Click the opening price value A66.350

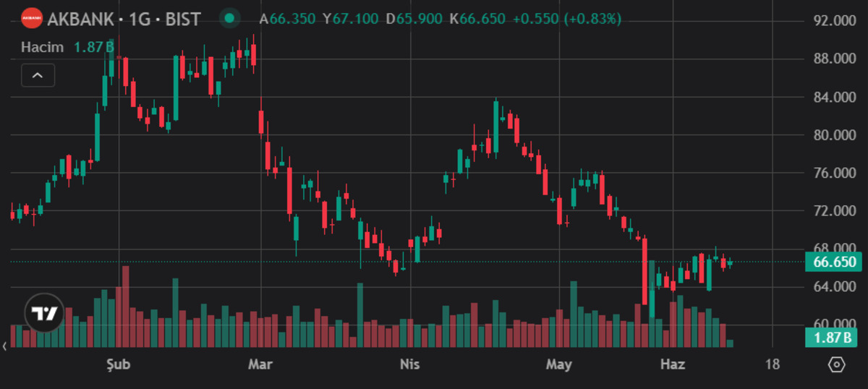[x=288, y=19]
